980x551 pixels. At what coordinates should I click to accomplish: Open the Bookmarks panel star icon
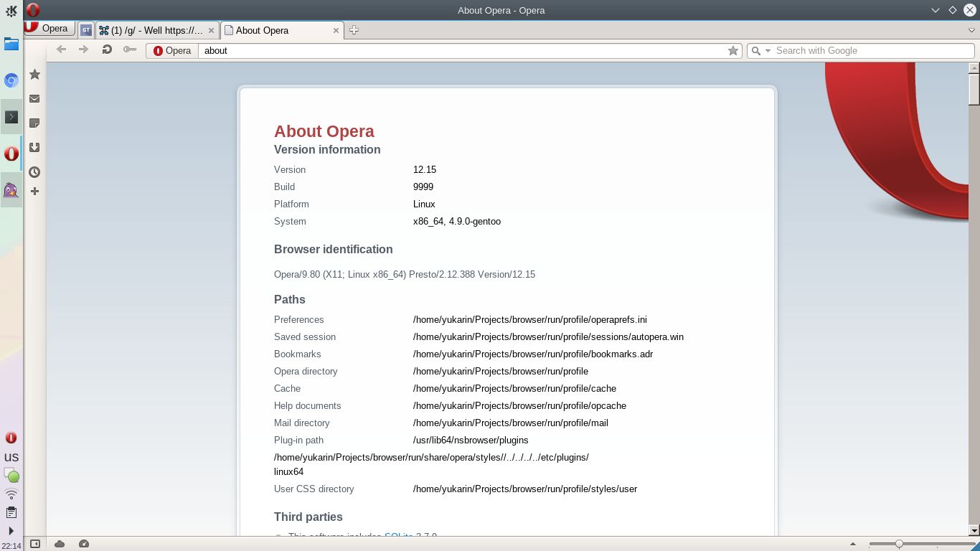[34, 75]
